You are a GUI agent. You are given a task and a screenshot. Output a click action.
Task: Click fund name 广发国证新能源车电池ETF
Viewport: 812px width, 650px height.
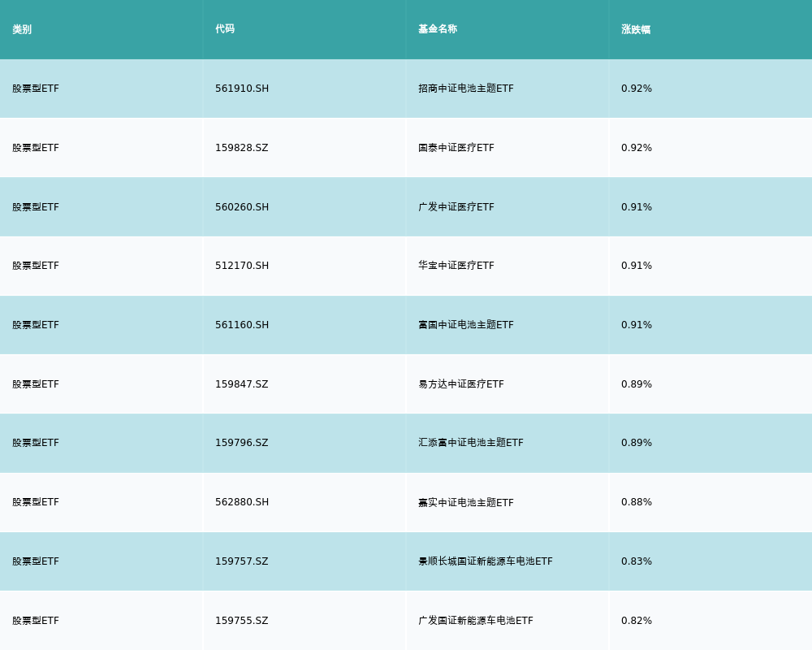coord(475,621)
